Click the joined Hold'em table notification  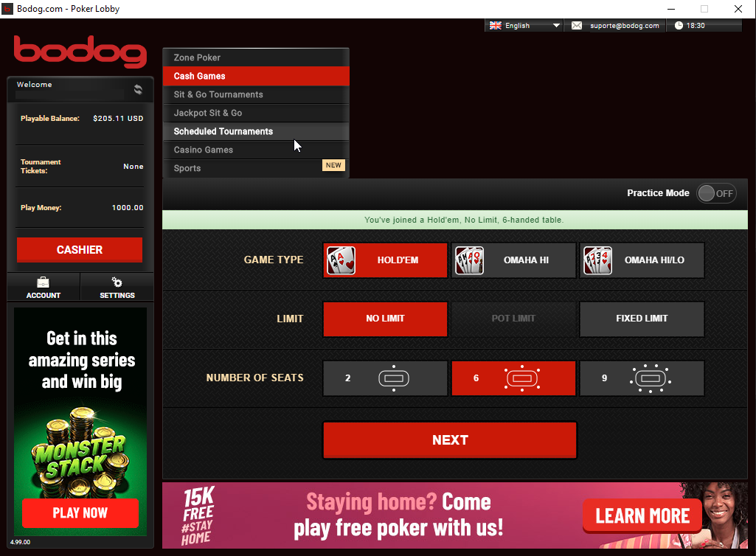pos(454,220)
